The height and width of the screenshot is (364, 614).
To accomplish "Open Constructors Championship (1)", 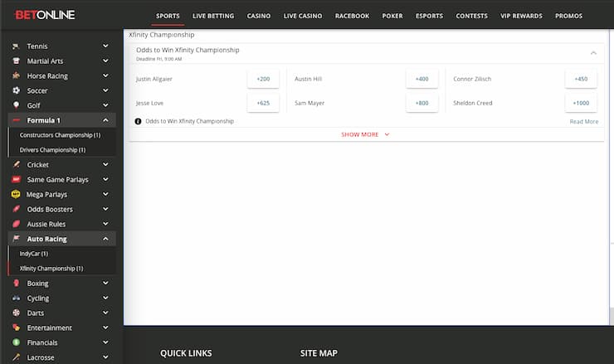I will tap(60, 135).
